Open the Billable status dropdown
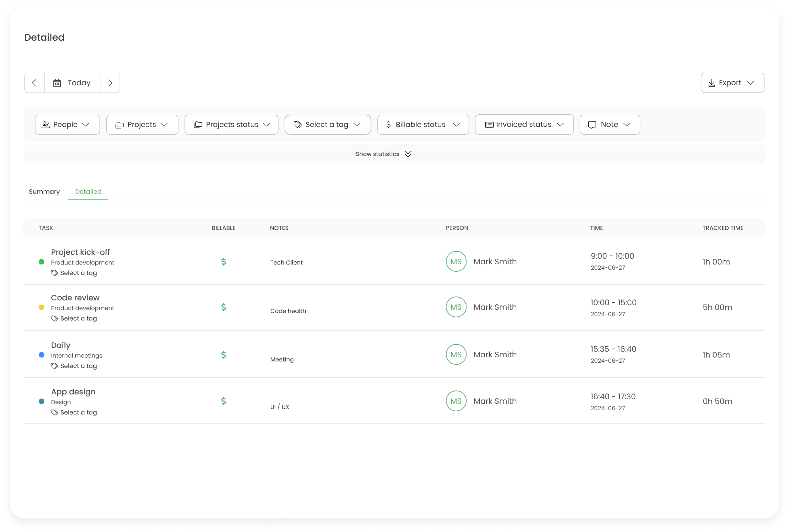789x532 pixels. [423, 124]
